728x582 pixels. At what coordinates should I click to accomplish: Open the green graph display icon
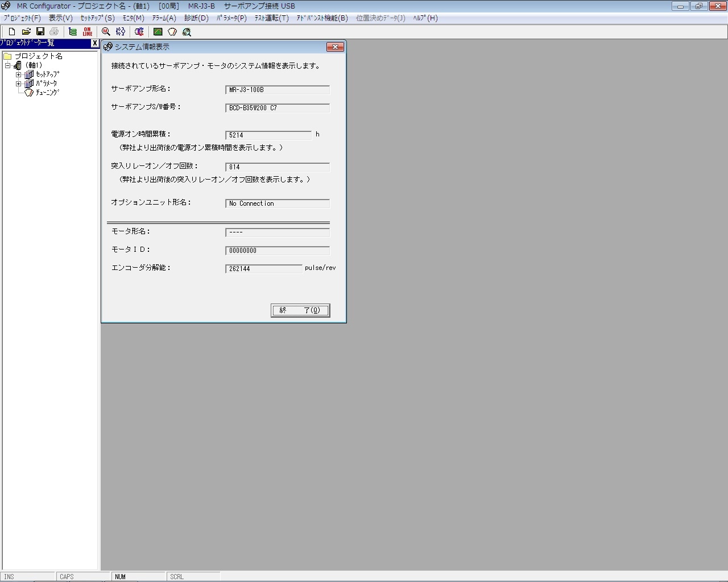(158, 32)
